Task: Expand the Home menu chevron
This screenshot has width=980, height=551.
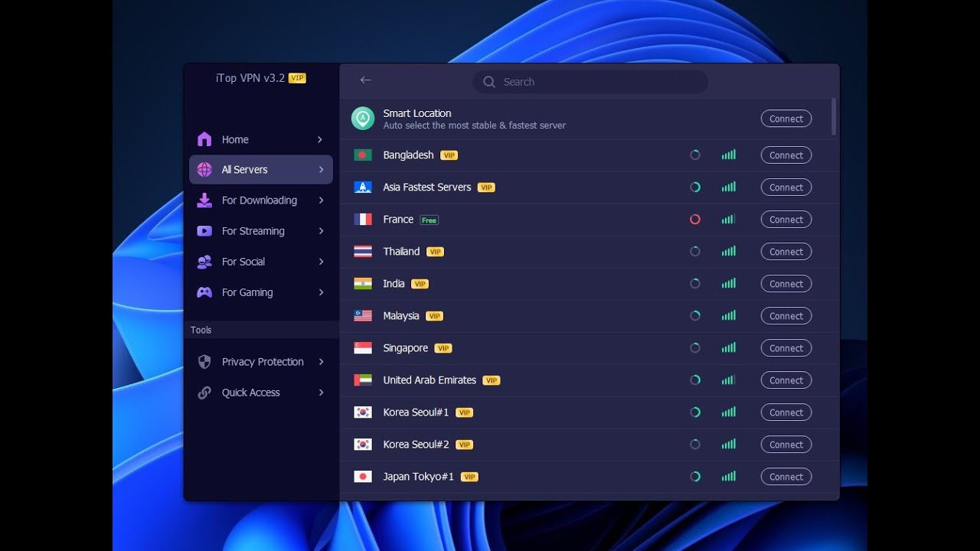Action: 320,139
